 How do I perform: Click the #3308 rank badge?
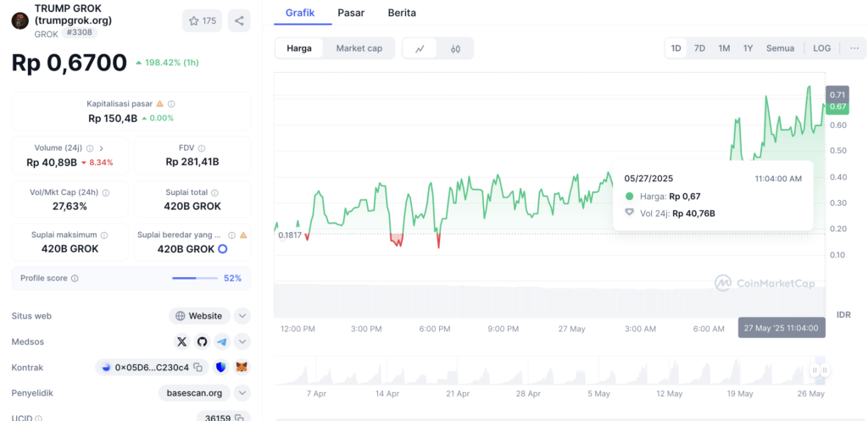pos(80,33)
